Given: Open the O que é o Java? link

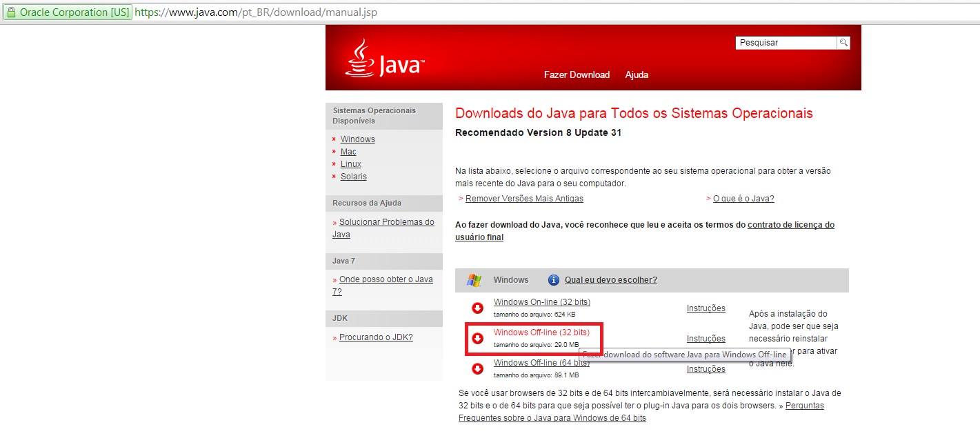Looking at the screenshot, I should point(743,199).
